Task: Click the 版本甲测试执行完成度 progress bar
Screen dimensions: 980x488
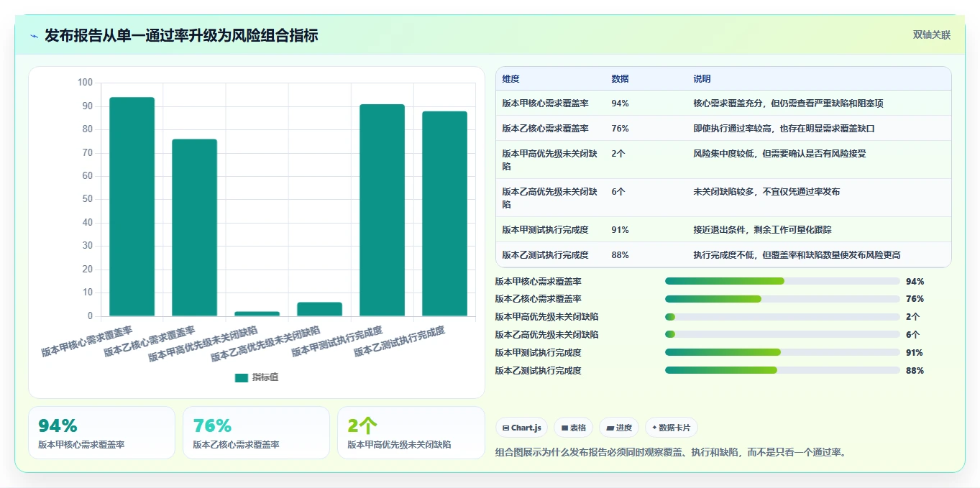Action: (x=782, y=352)
